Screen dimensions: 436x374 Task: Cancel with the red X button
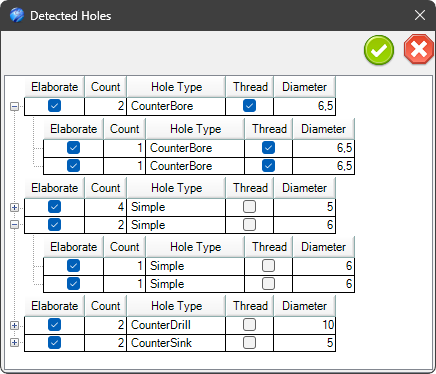coord(419,49)
